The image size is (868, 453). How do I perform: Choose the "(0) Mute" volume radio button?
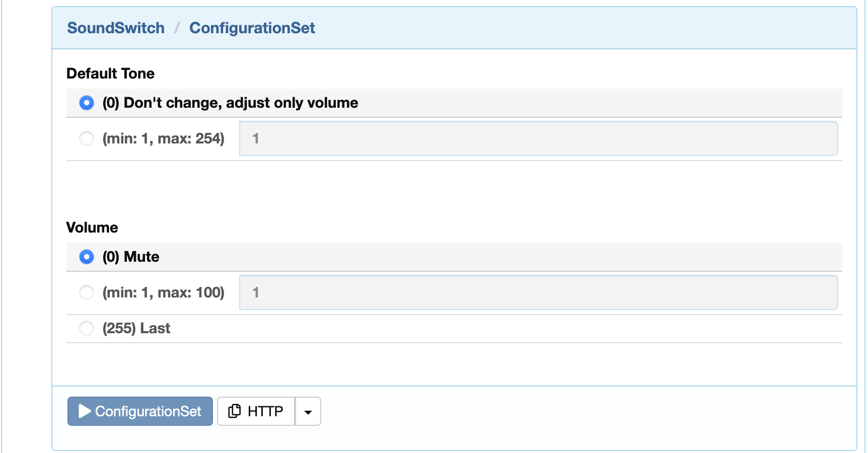click(x=87, y=257)
